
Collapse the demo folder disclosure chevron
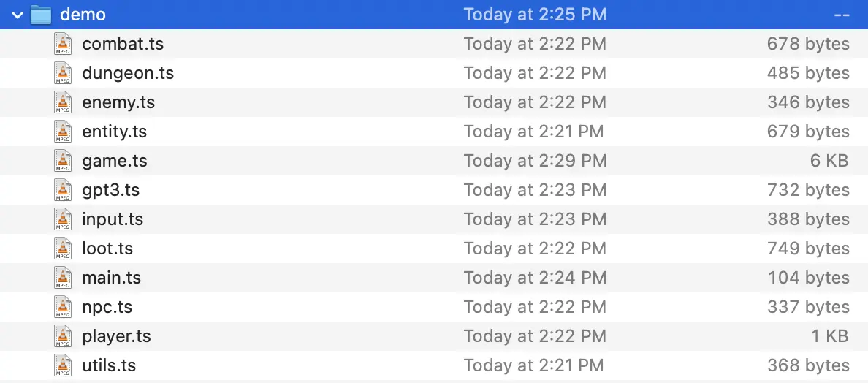[17, 15]
